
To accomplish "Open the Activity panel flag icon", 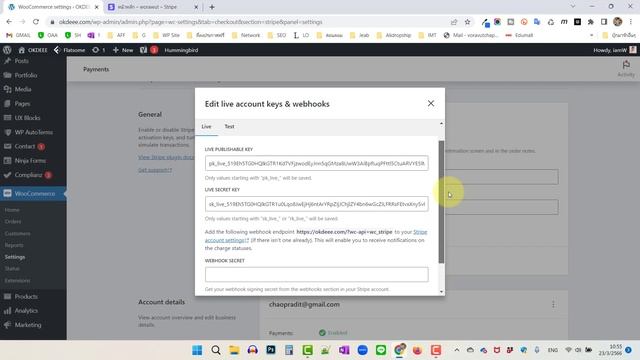I will 626,69.
